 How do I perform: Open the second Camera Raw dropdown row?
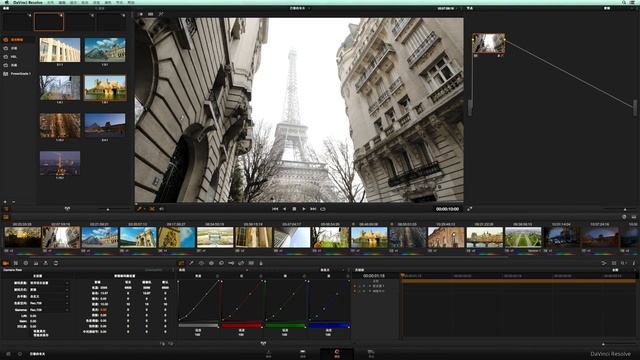pyautogui.click(x=49, y=289)
